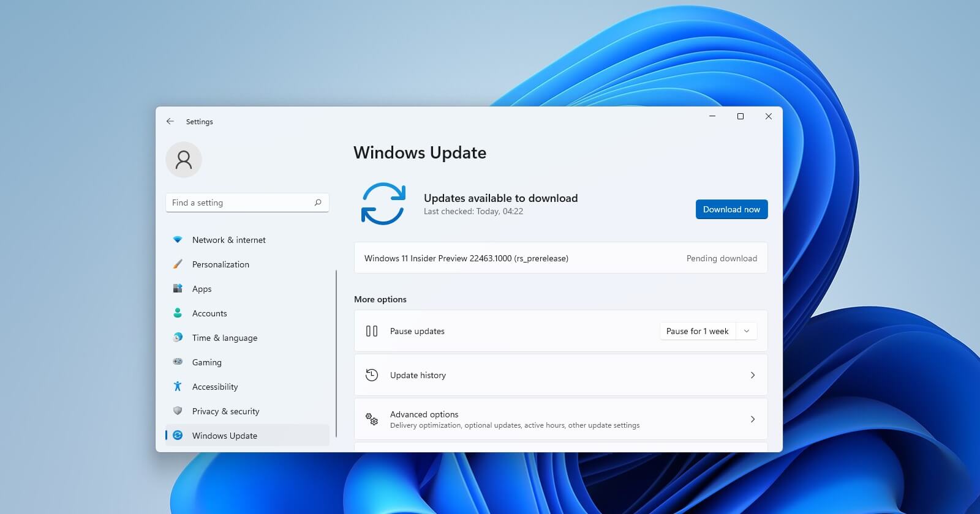Select Time & language category
This screenshot has width=980, height=514.
click(x=247, y=338)
